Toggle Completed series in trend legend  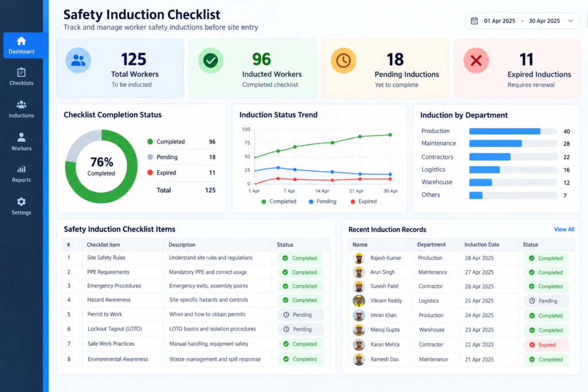point(278,201)
